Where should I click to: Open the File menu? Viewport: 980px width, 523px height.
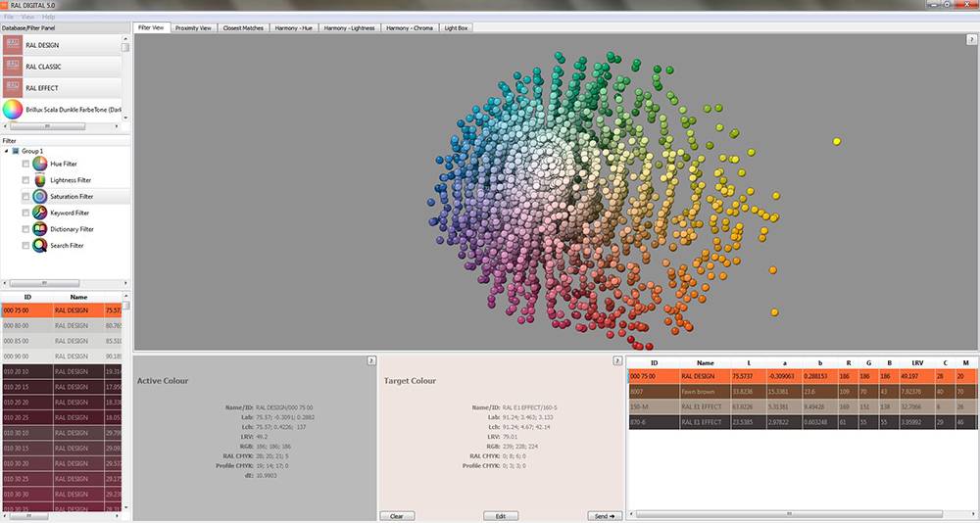pyautogui.click(x=9, y=18)
